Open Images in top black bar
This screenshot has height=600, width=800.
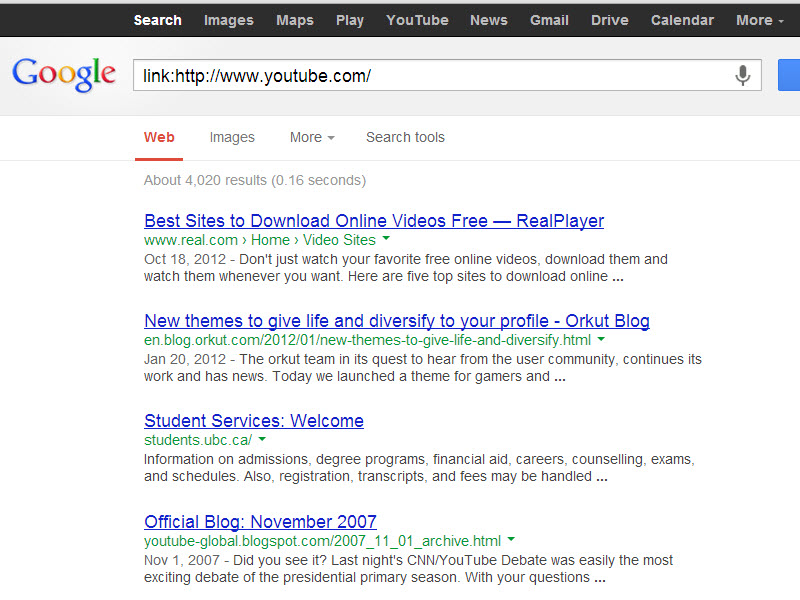[x=229, y=20]
